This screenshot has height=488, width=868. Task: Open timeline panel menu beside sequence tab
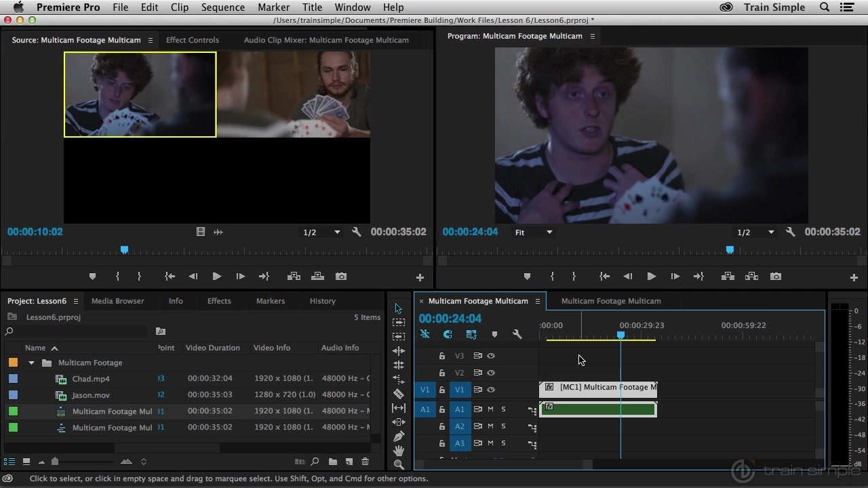coord(538,301)
